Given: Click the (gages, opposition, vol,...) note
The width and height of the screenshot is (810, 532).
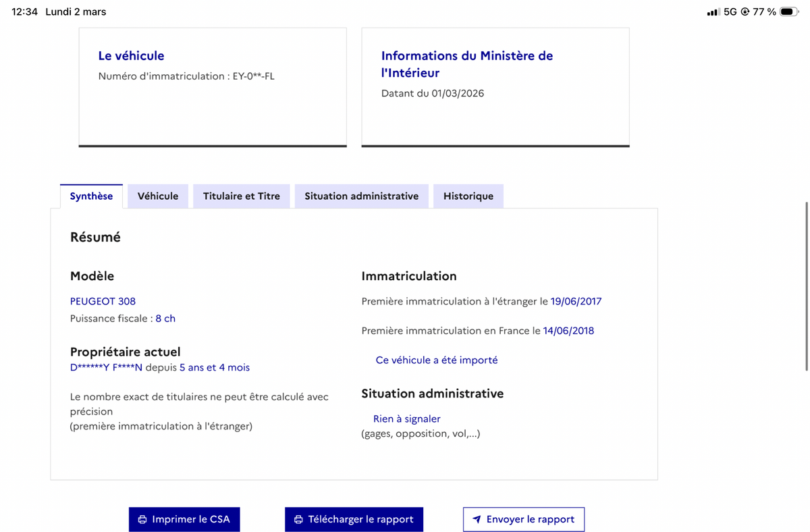Looking at the screenshot, I should pyautogui.click(x=421, y=433).
